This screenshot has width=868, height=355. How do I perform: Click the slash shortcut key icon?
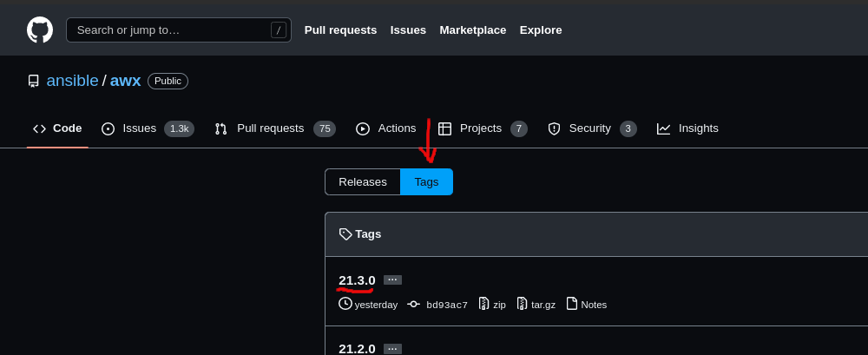coord(279,30)
